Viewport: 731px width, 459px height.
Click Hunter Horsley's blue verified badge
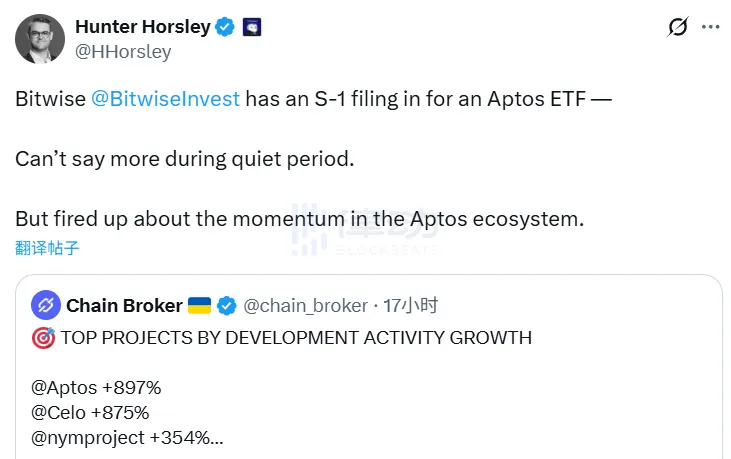click(x=225, y=27)
